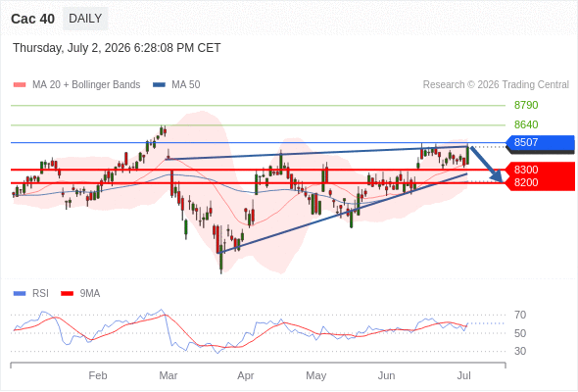Click the green 8790 resistance label
The width and height of the screenshot is (578, 392).
click(x=526, y=105)
